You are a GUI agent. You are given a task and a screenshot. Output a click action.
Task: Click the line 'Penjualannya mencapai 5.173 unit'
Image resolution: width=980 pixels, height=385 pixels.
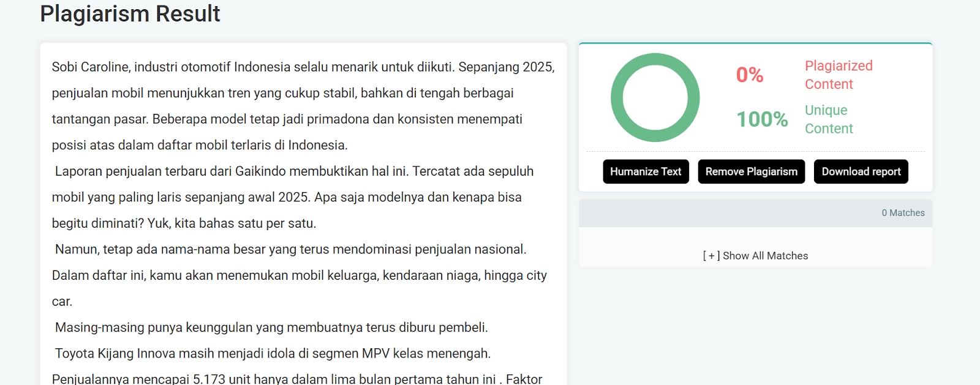(x=297, y=379)
